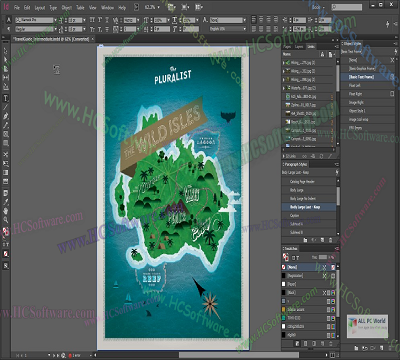The height and width of the screenshot is (360, 400).
Task: Click the delete swatch trash icon in Swatches panel
Action: coord(332,343)
